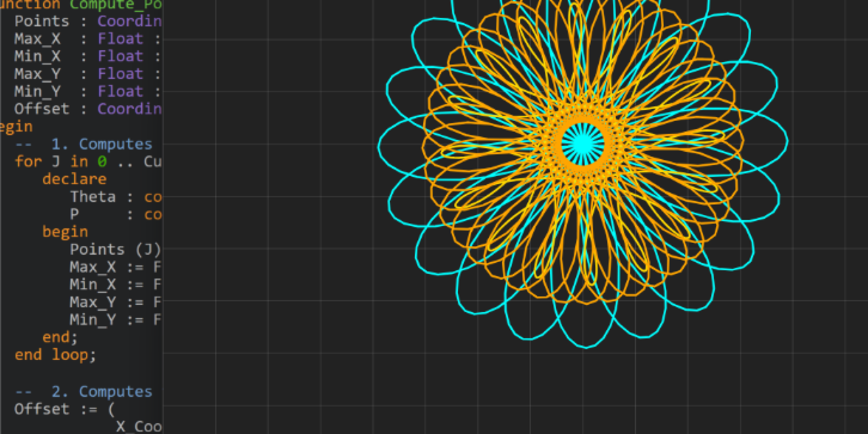Viewport: 868px width, 434px height.
Task: Click the 'Min_Y : Float' declaration line
Action: (87, 92)
